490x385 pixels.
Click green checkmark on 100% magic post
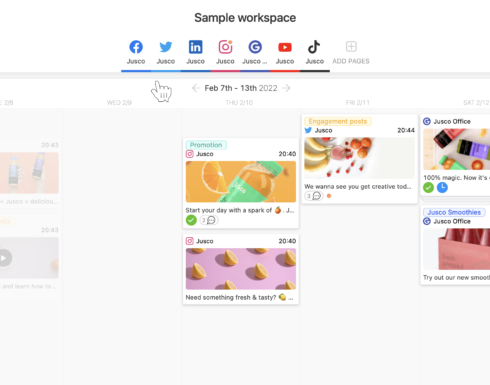click(x=428, y=188)
